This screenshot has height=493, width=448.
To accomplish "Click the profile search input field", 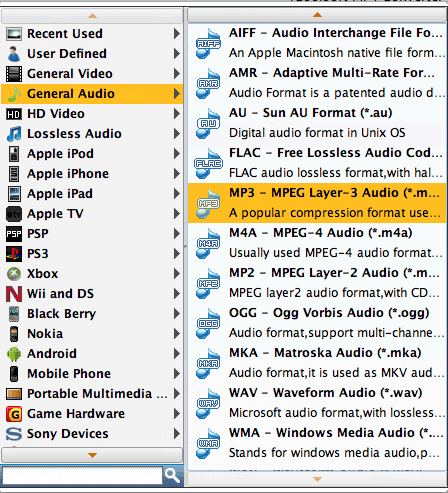I will [82, 475].
